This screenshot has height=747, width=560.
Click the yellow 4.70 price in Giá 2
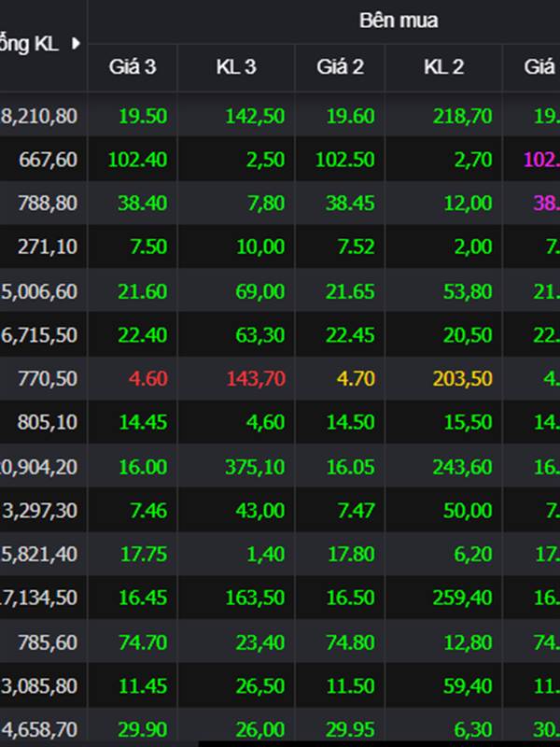358,378
